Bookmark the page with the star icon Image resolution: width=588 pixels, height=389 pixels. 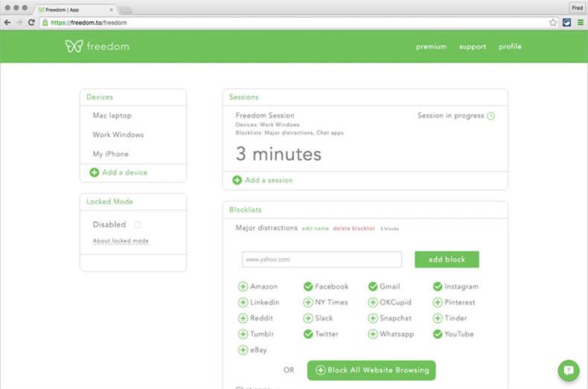553,22
